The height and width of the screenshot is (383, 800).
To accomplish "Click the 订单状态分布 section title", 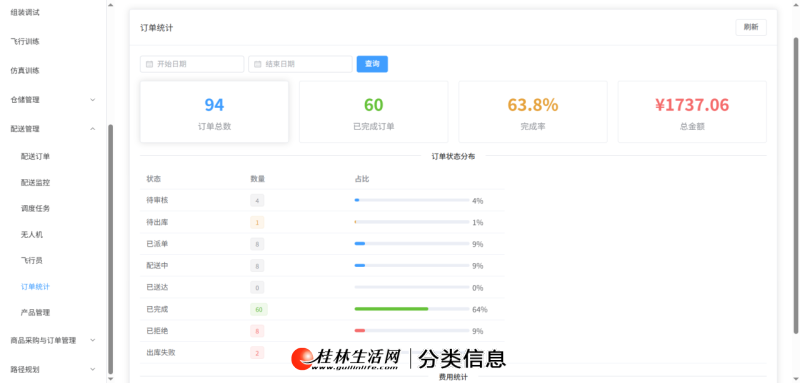I will click(453, 157).
